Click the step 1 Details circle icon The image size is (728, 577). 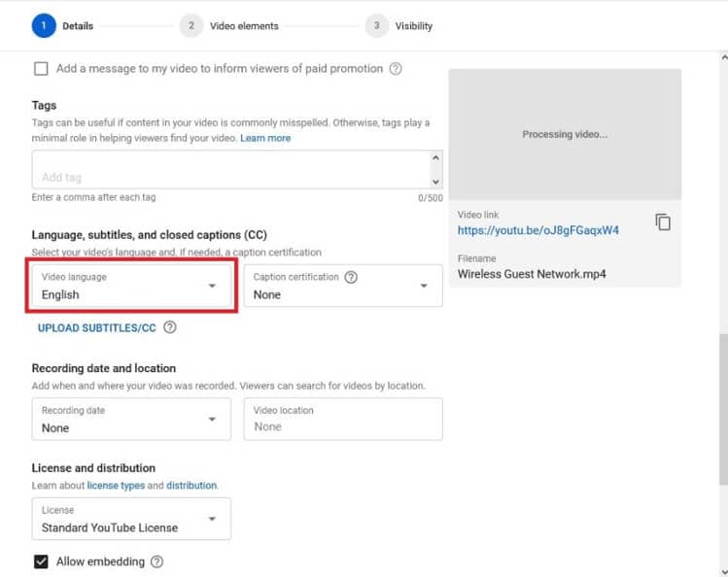[x=44, y=26]
